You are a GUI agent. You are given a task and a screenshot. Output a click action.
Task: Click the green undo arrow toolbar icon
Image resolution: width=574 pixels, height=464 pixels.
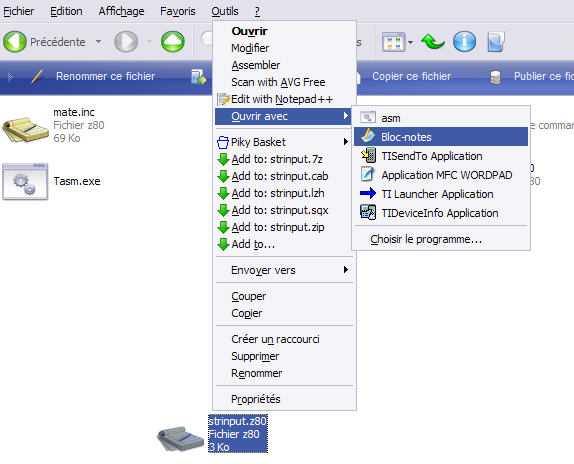[433, 41]
